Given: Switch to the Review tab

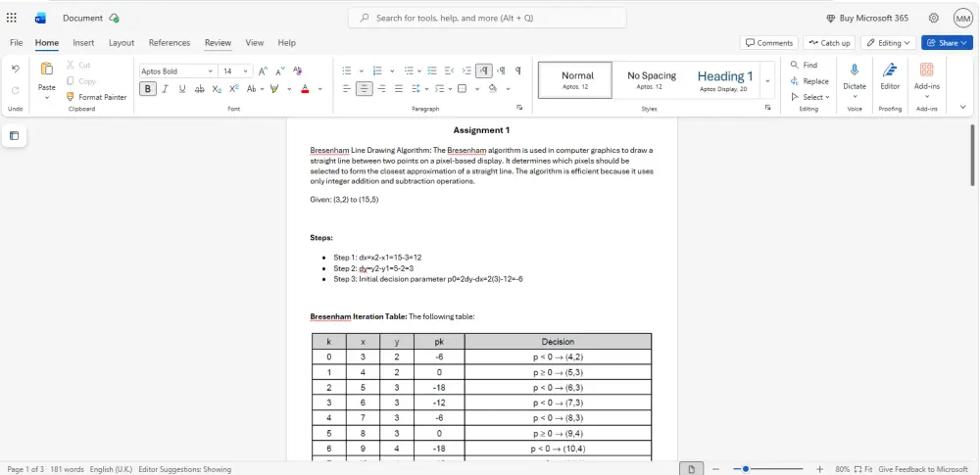Looking at the screenshot, I should tap(219, 42).
